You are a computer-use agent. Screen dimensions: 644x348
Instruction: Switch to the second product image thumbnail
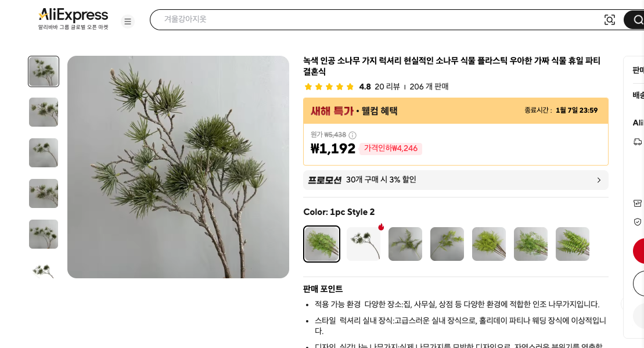tap(44, 112)
